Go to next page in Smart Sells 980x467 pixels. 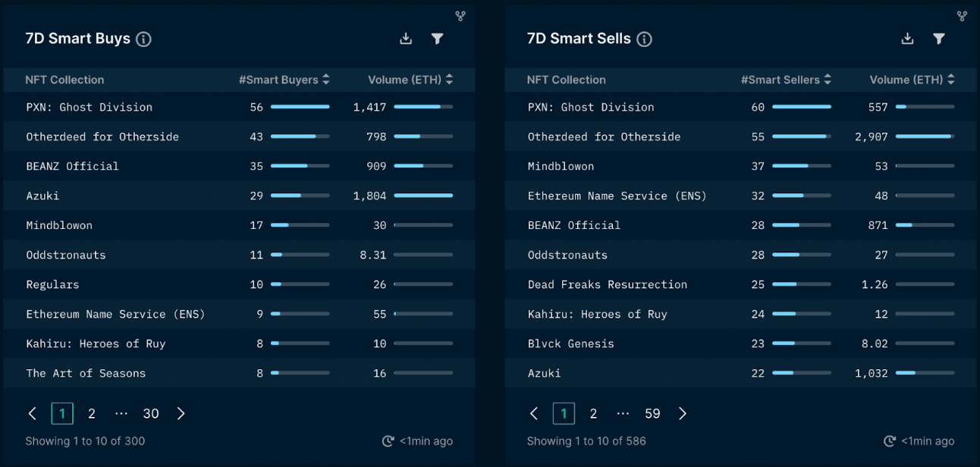click(x=682, y=413)
